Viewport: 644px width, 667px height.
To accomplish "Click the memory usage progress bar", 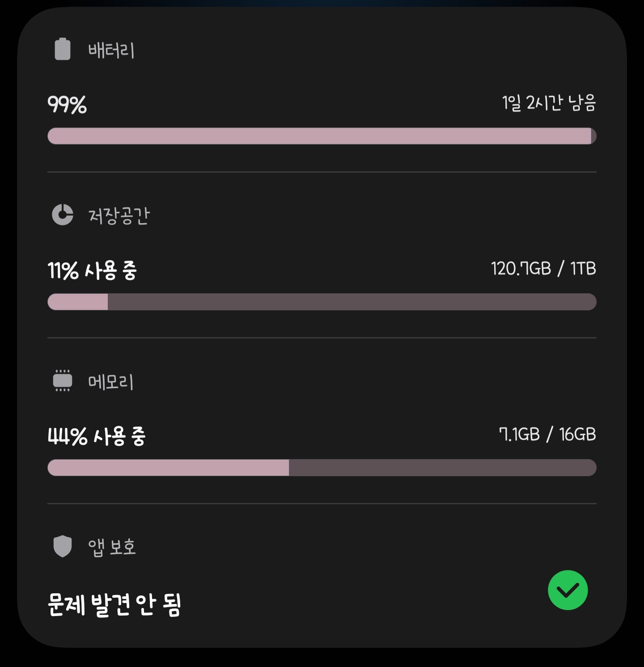I will pyautogui.click(x=322, y=468).
